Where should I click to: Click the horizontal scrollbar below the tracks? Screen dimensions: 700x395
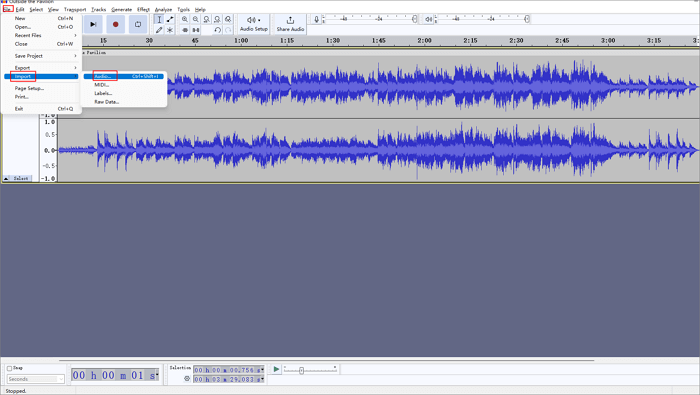click(x=326, y=360)
